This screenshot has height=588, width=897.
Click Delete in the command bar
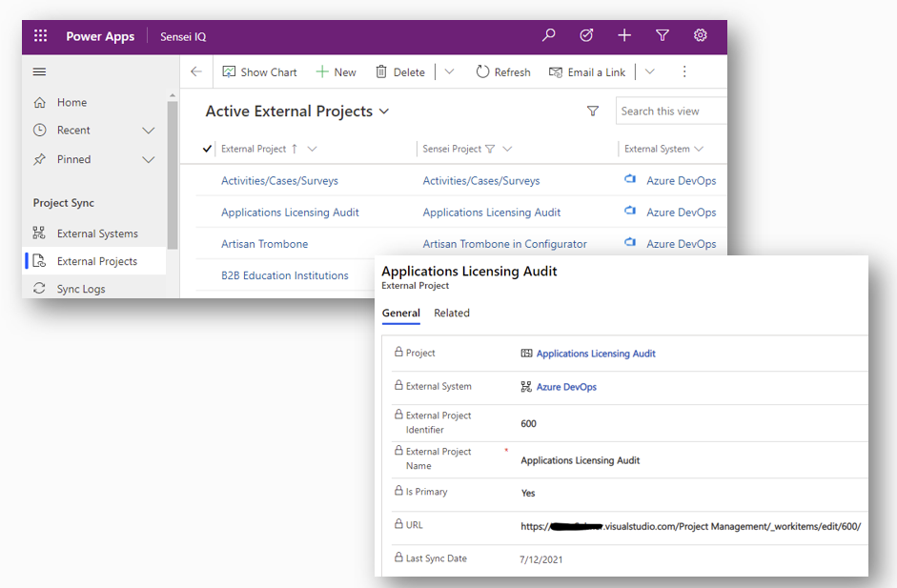point(399,72)
